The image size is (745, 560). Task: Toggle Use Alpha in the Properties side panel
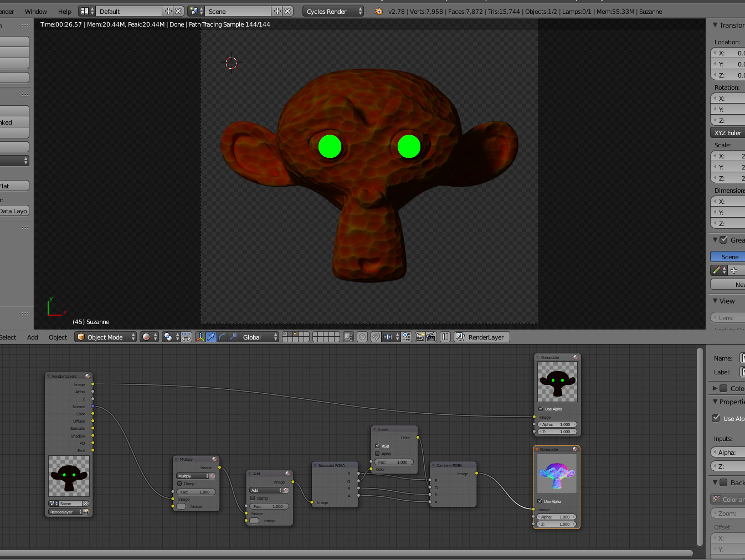pos(716,418)
